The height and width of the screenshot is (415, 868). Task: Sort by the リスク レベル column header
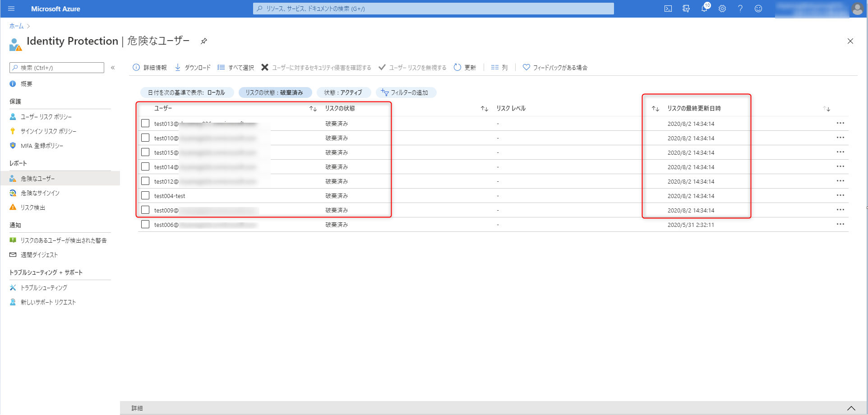coord(511,108)
